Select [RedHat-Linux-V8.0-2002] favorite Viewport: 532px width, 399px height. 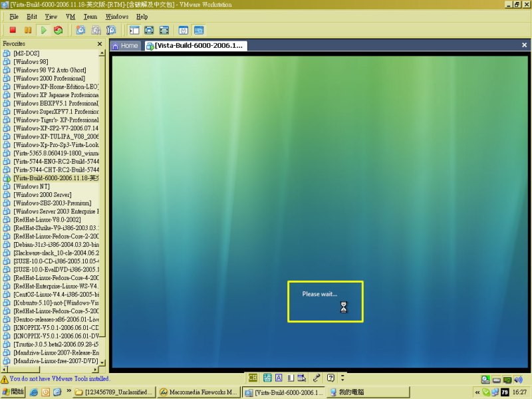[47, 219]
